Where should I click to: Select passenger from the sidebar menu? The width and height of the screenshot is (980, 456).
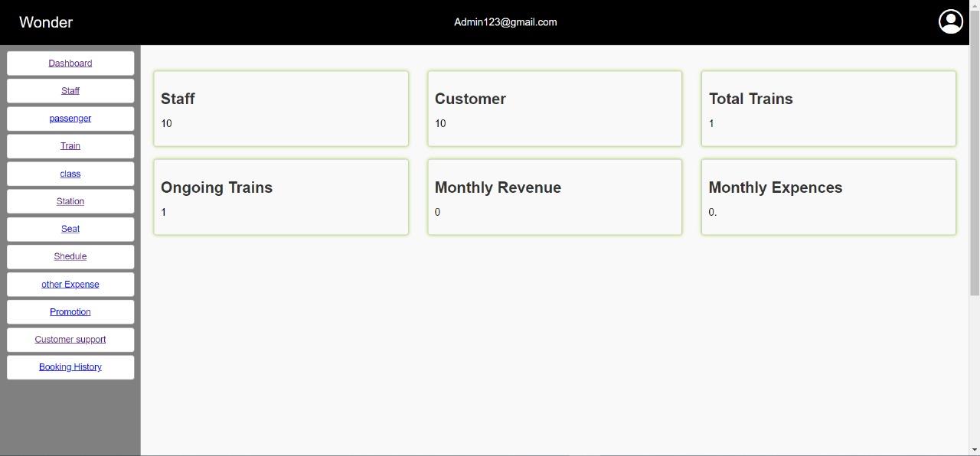pos(70,119)
